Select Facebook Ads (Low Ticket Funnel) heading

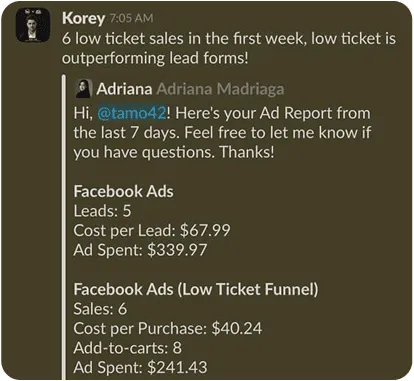(196, 289)
